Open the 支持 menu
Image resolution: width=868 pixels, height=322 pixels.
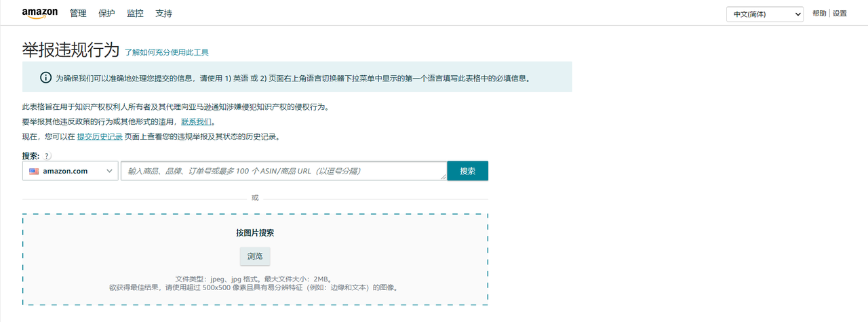point(163,14)
